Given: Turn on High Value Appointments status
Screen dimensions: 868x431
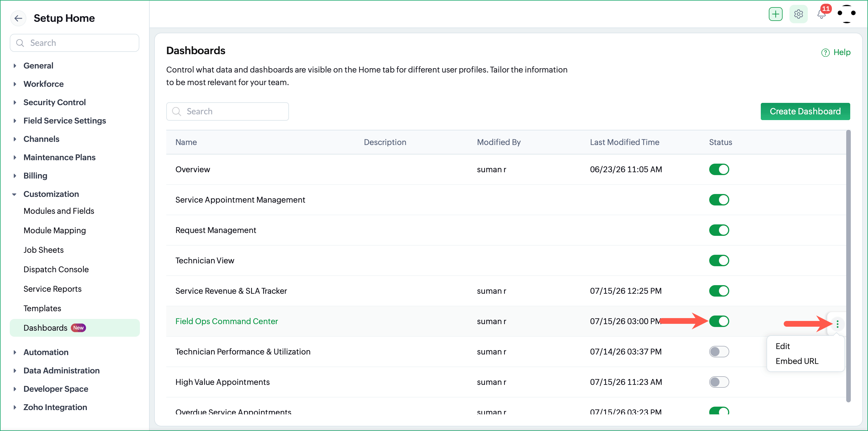Looking at the screenshot, I should 719,382.
